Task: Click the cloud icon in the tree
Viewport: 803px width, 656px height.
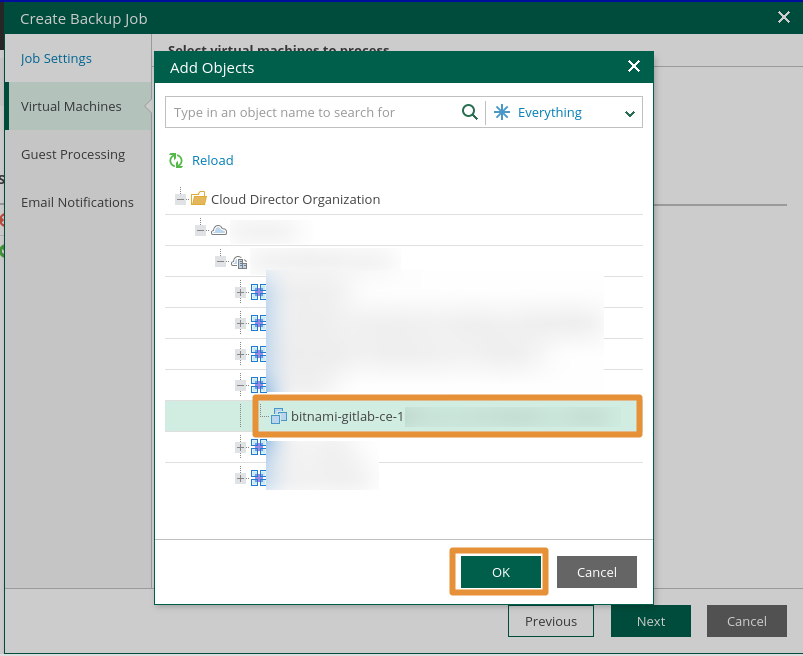Action: (220, 229)
